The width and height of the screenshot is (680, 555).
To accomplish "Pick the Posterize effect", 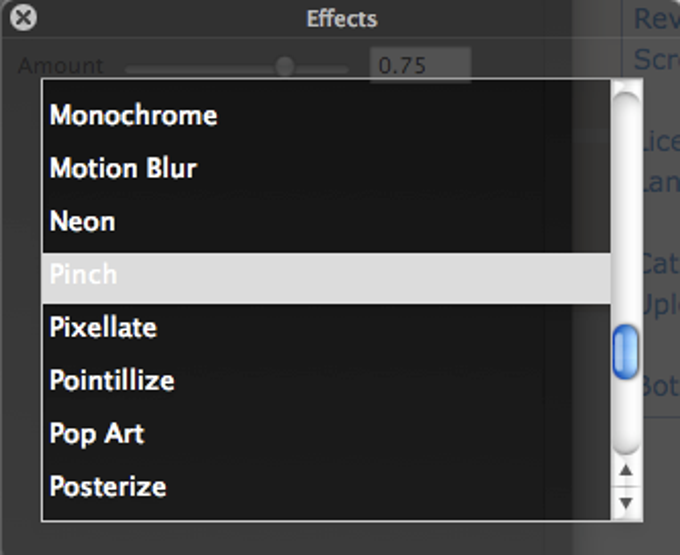I will click(326, 487).
